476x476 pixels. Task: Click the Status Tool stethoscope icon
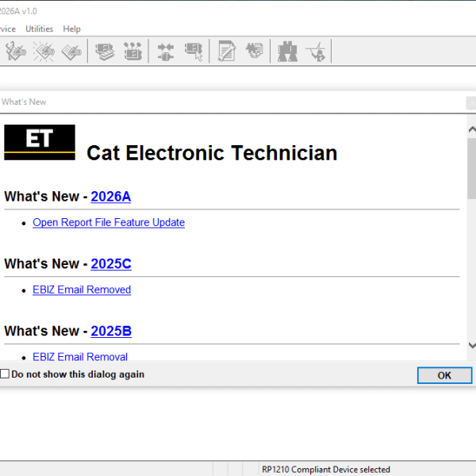click(x=16, y=52)
